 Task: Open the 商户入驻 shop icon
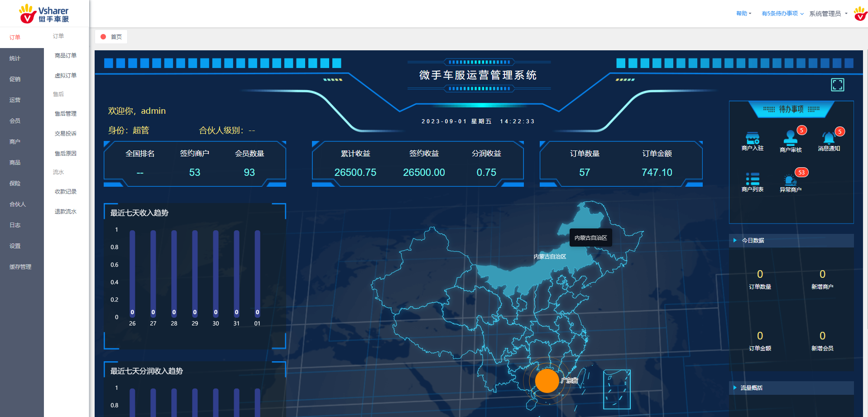(x=753, y=138)
